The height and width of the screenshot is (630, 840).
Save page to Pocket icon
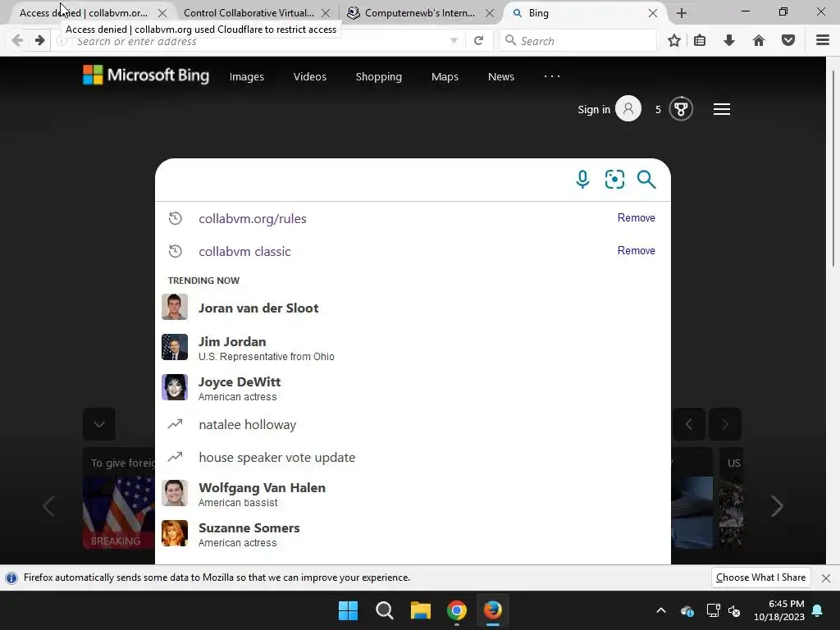tap(788, 40)
